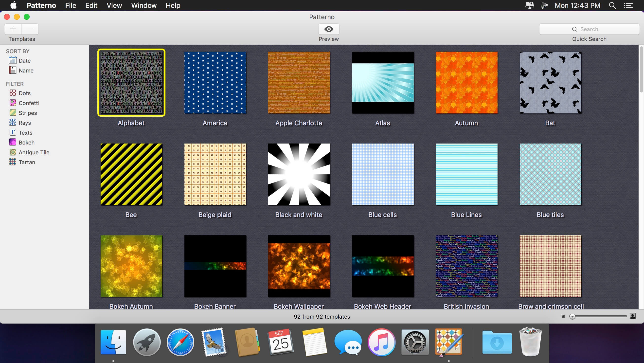Viewport: 644px width, 363px height.
Task: Click the Date sort radio button
Action: pyautogui.click(x=24, y=61)
